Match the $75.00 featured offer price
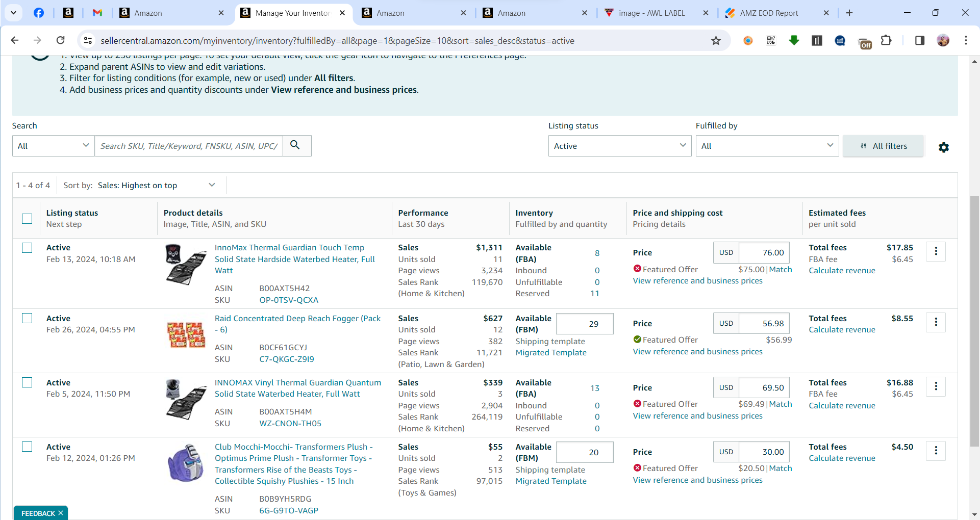This screenshot has width=980, height=520. point(781,269)
